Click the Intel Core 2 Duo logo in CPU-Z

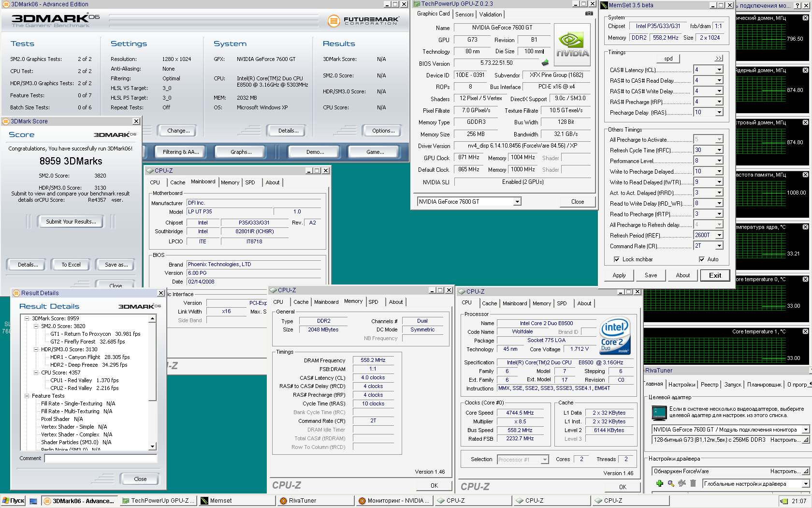615,336
